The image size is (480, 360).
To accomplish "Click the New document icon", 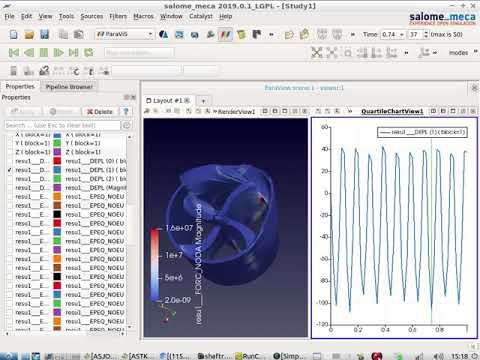I will [13, 34].
